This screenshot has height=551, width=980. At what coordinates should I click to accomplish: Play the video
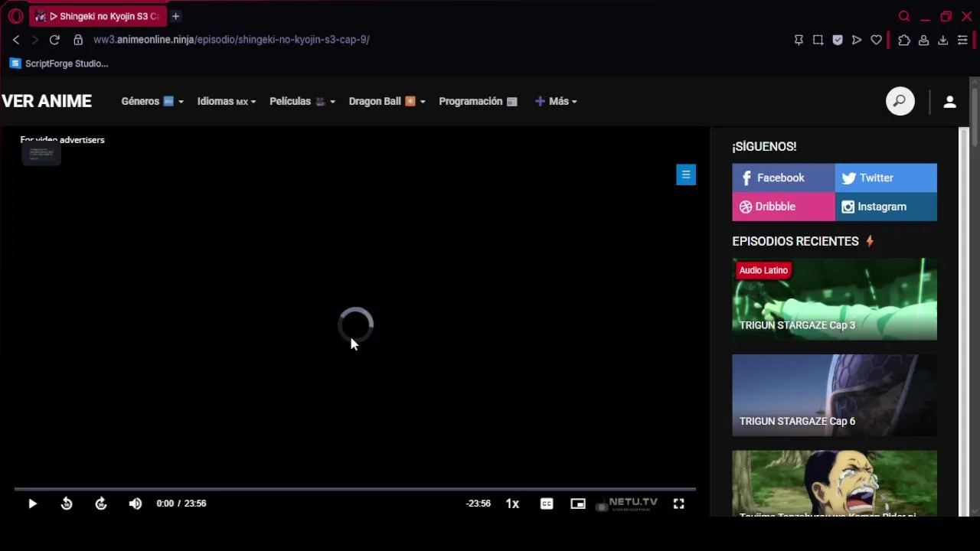32,504
